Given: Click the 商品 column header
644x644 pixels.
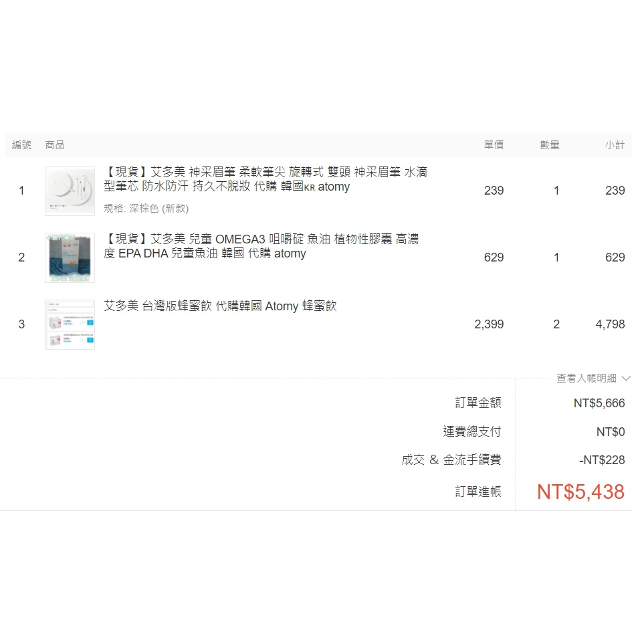Looking at the screenshot, I should pyautogui.click(x=55, y=145).
